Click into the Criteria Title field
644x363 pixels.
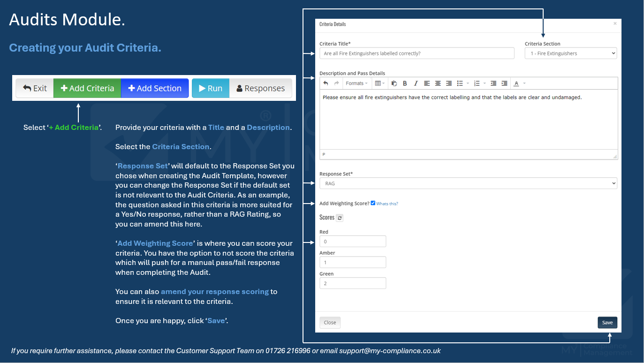pos(417,53)
